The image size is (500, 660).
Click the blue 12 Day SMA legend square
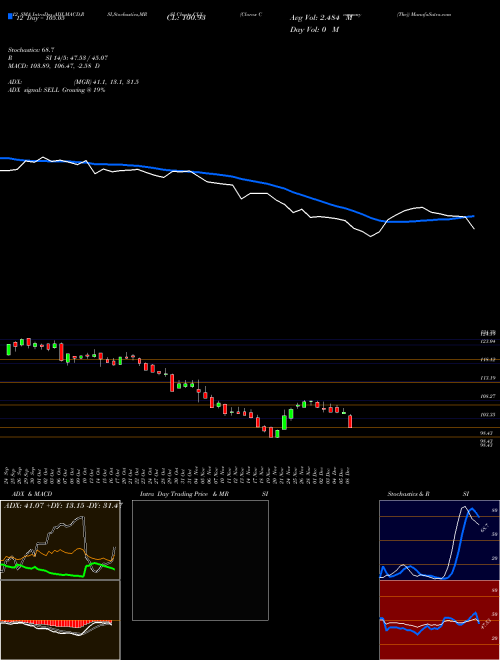(10, 16)
